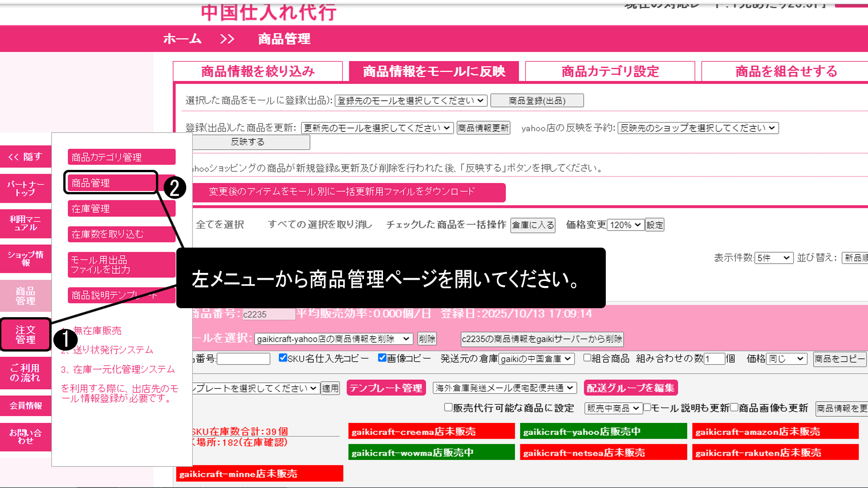Click green gaikicraft-yahoo店販売中 status box
The height and width of the screenshot is (488, 868).
[603, 432]
